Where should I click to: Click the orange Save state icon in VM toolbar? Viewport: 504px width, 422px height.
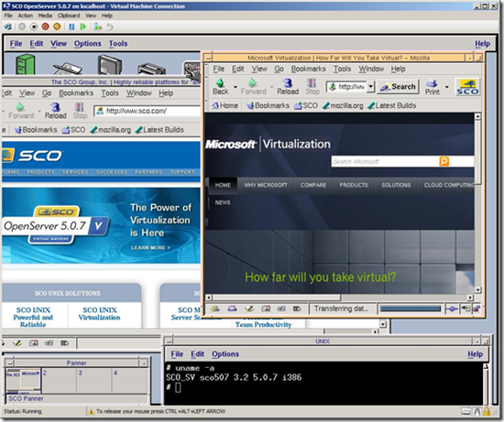click(x=57, y=27)
